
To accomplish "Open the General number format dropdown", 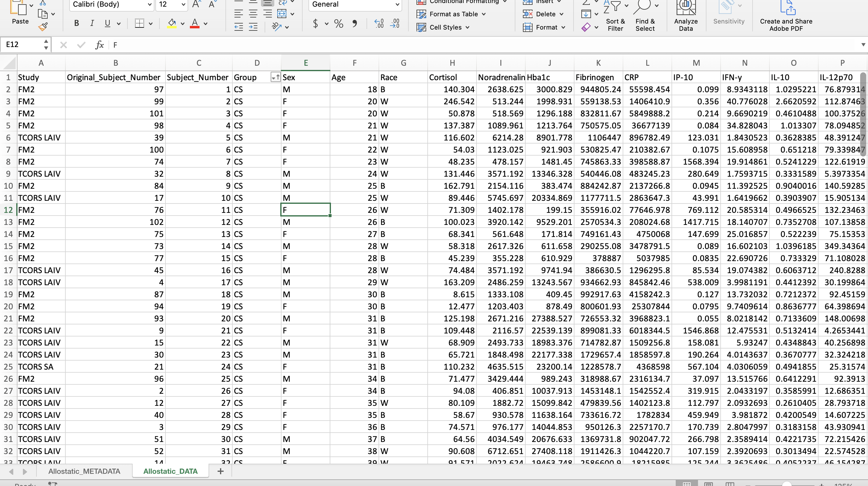I will [x=397, y=5].
